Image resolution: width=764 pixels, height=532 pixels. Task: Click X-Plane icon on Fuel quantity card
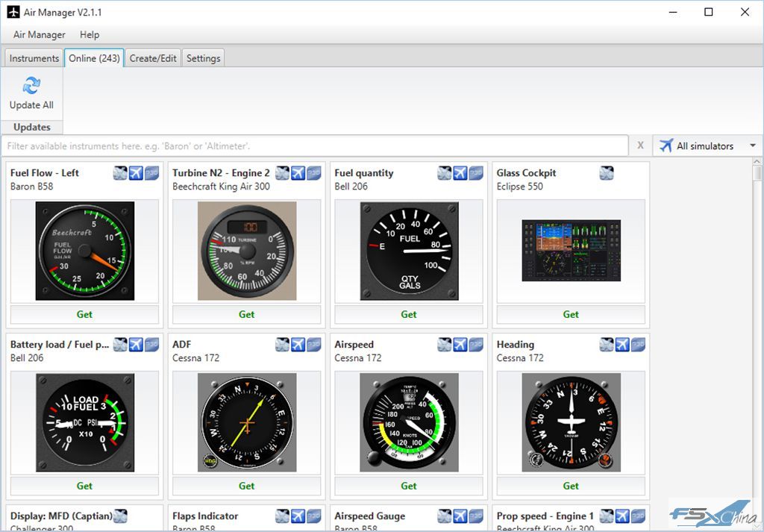point(445,173)
